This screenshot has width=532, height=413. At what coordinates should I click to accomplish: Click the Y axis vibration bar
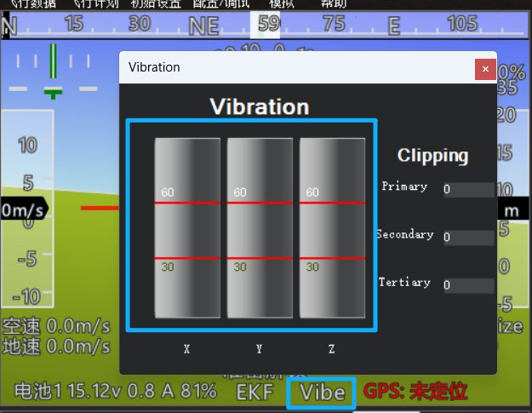click(x=260, y=227)
